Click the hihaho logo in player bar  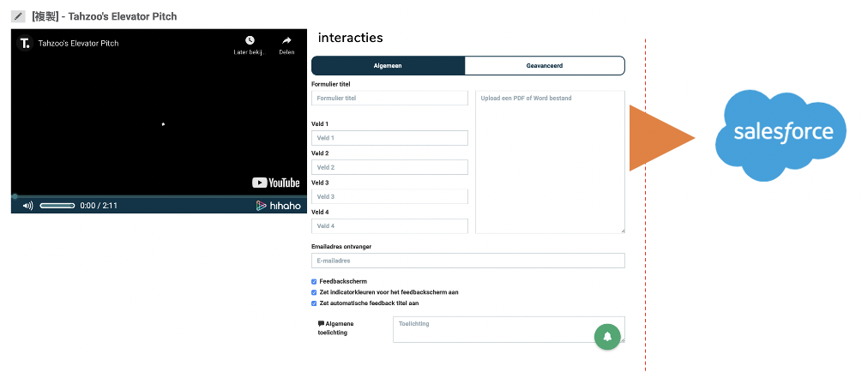279,206
